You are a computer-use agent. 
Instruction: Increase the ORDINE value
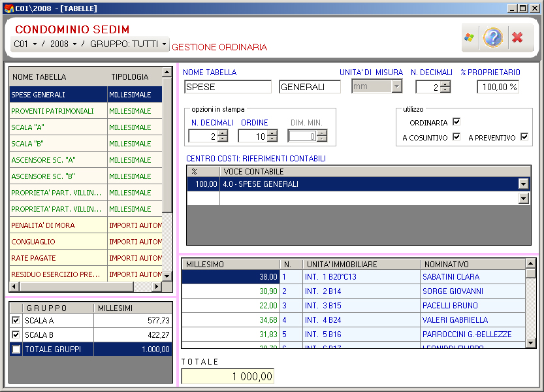272,133
